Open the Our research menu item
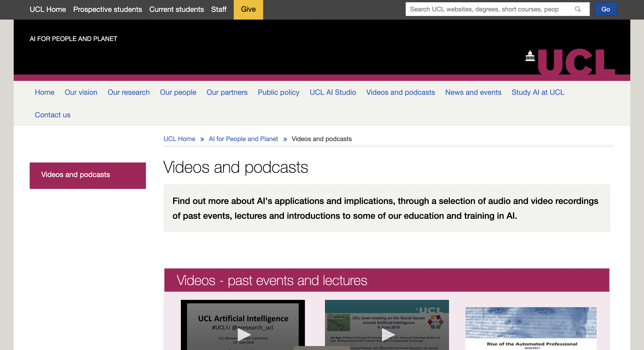 click(x=128, y=93)
